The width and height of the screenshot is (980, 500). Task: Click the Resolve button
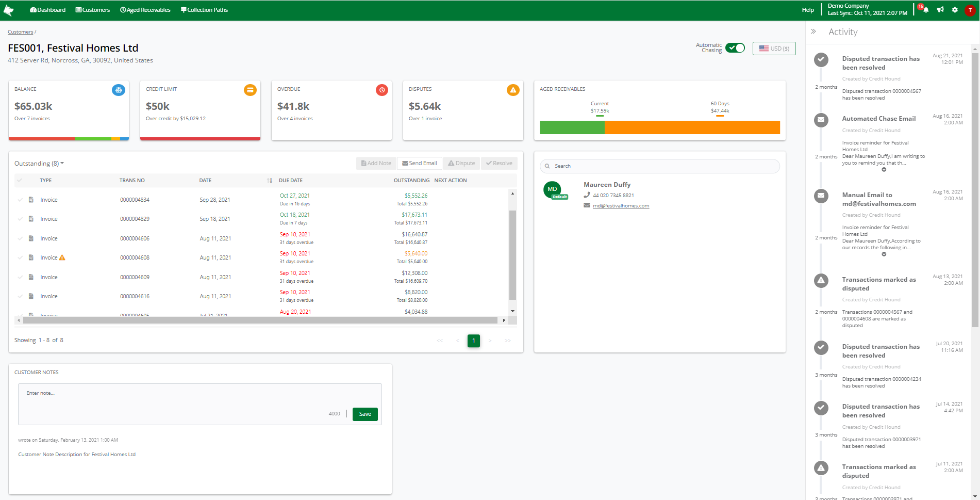point(499,163)
